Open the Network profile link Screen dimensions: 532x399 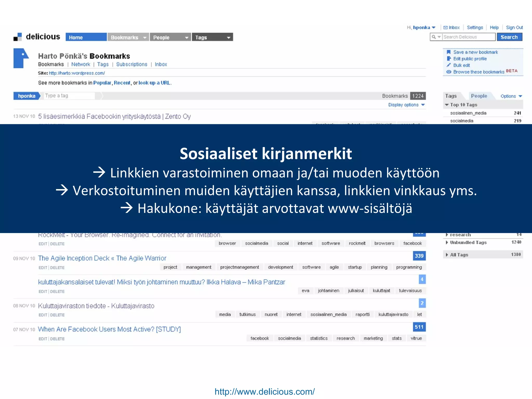(x=81, y=64)
